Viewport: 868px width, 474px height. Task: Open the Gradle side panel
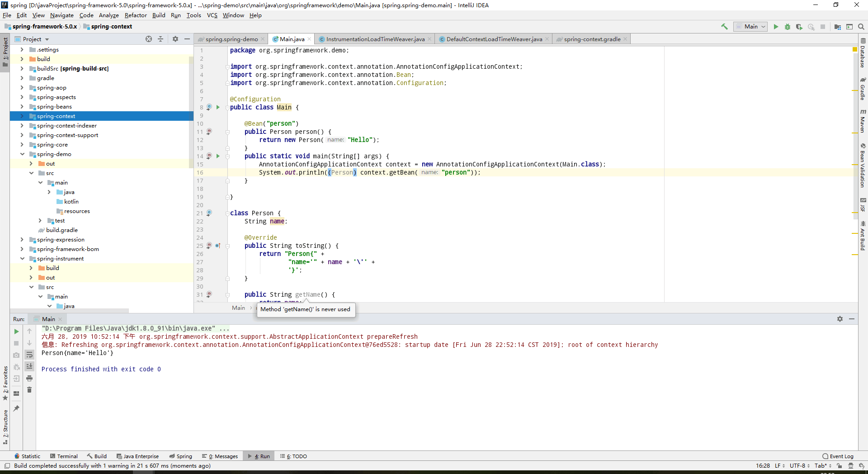[863, 89]
